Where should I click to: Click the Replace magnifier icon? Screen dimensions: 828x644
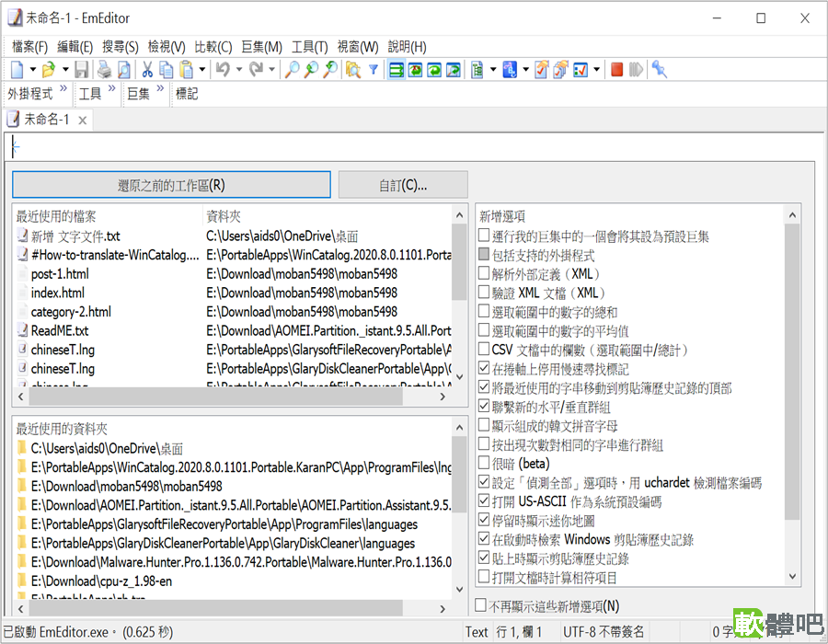pyautogui.click(x=331, y=70)
